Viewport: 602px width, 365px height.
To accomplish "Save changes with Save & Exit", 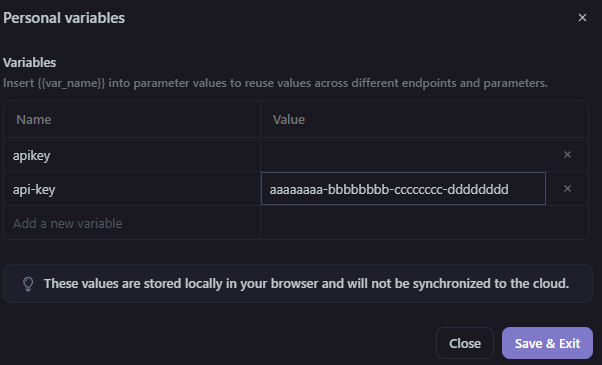I will pos(547,343).
